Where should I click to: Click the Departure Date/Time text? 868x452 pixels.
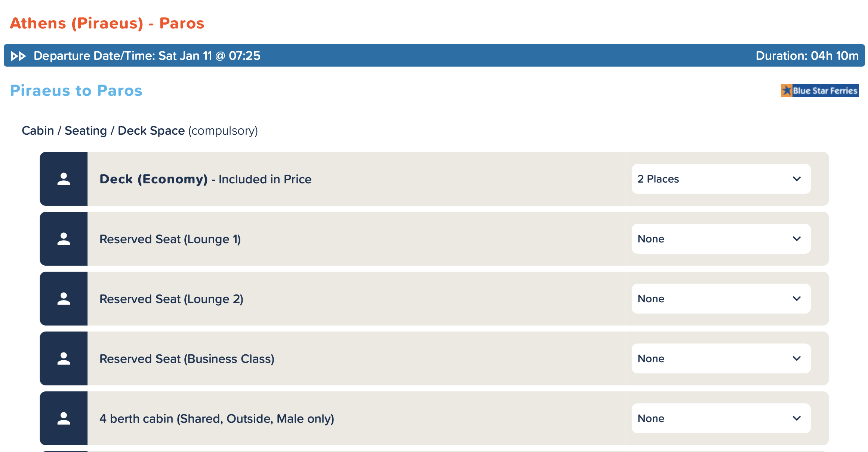(x=147, y=56)
